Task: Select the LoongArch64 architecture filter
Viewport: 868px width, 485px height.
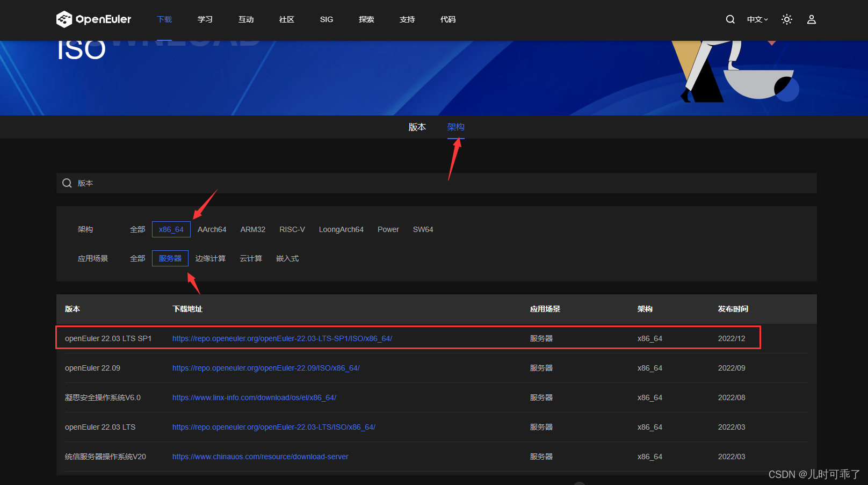Action: click(x=341, y=229)
